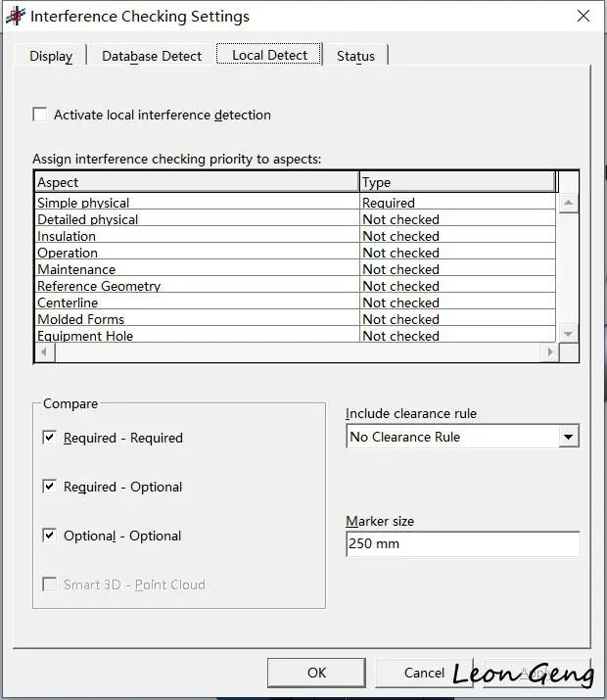This screenshot has width=607, height=700.
Task: Click the horizontal scroll left arrow
Action: (x=44, y=352)
